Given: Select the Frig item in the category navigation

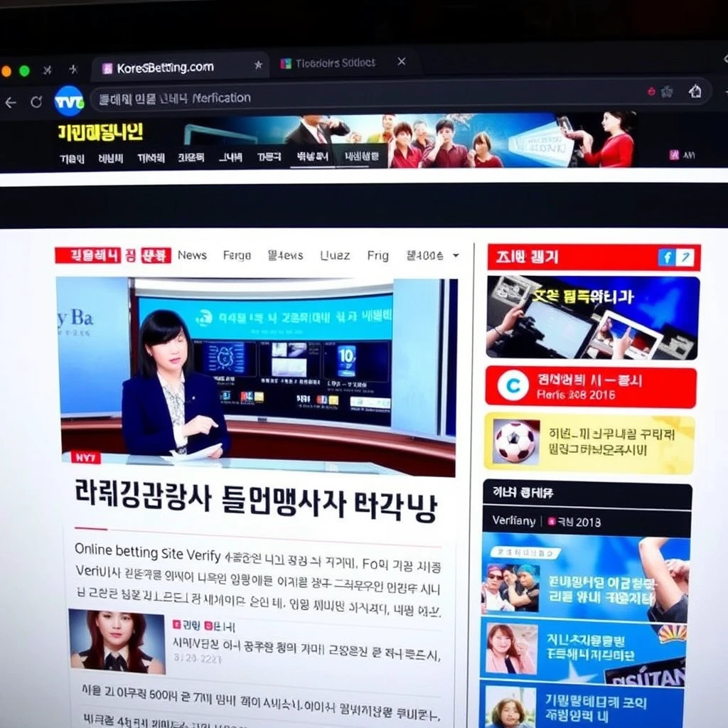Looking at the screenshot, I should pyautogui.click(x=378, y=255).
